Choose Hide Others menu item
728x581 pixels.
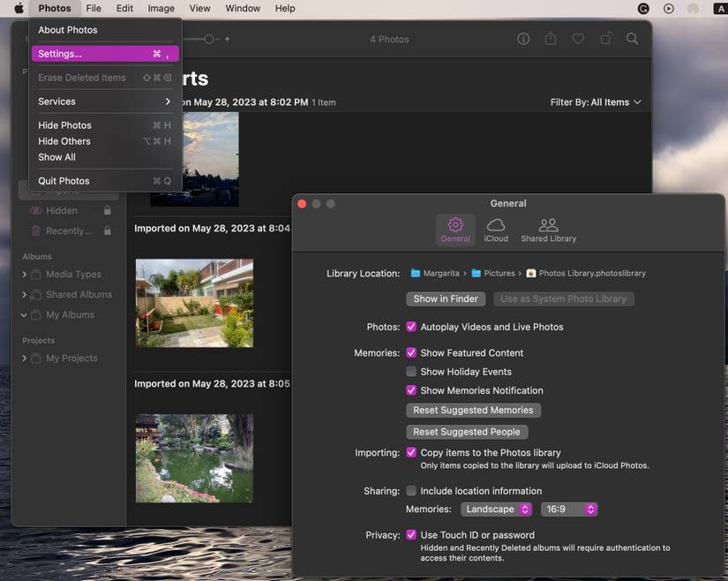pos(105,141)
